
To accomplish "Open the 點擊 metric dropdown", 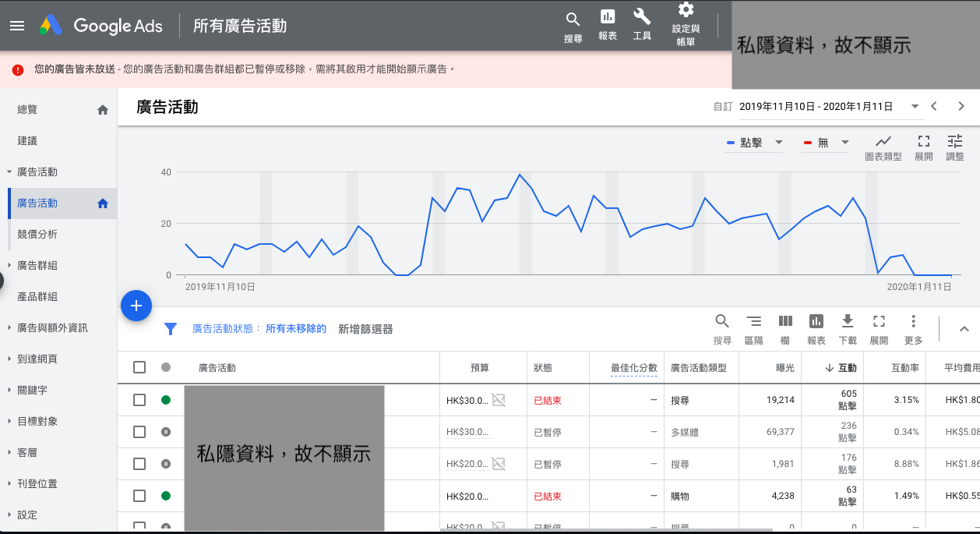I will [753, 143].
